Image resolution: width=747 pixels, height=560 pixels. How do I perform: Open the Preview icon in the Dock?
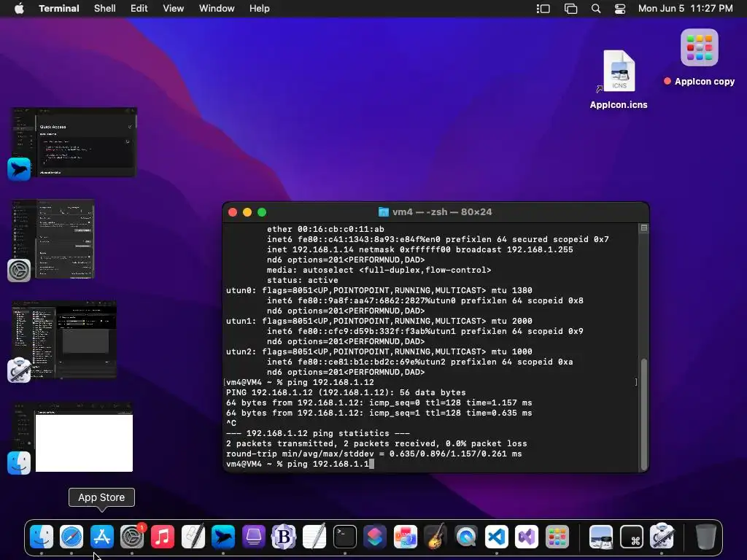pos(601,537)
